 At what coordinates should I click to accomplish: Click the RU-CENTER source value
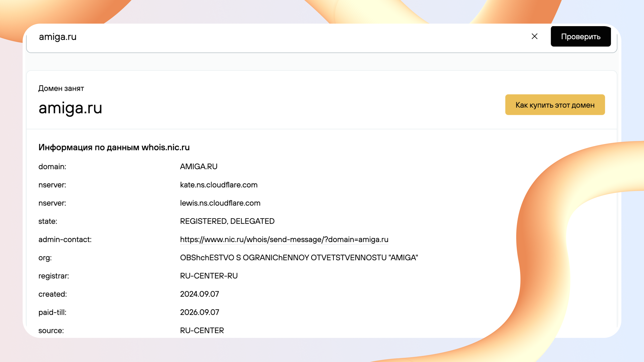tap(202, 331)
